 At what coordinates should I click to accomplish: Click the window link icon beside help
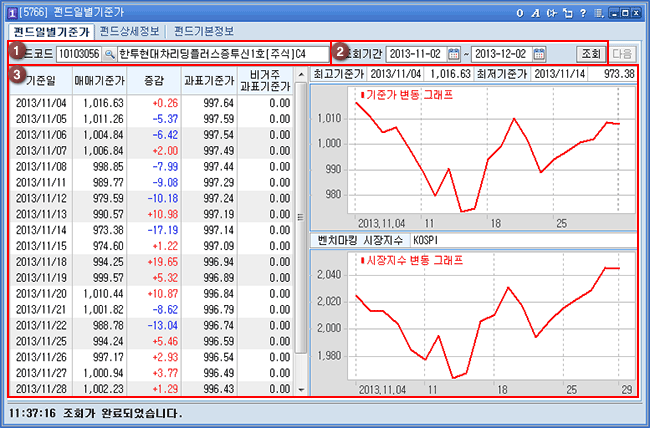[567, 12]
